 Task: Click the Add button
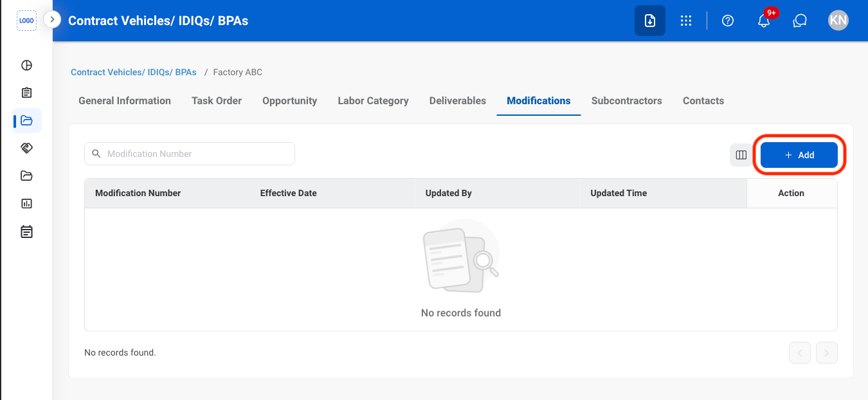tap(799, 155)
